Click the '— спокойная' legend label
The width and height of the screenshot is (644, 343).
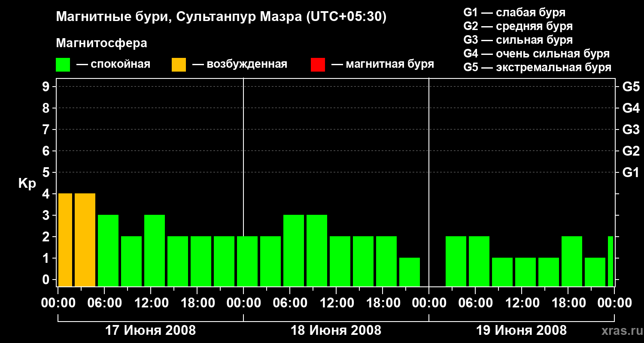coord(113,65)
